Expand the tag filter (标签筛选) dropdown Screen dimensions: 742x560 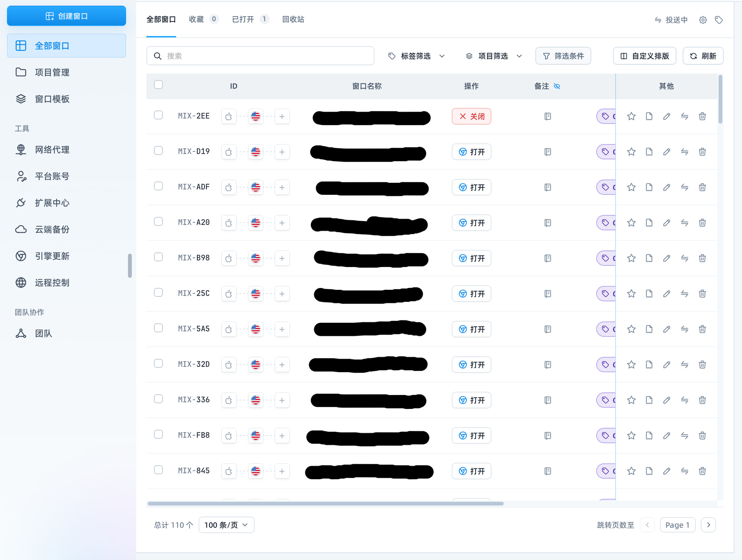tap(417, 56)
